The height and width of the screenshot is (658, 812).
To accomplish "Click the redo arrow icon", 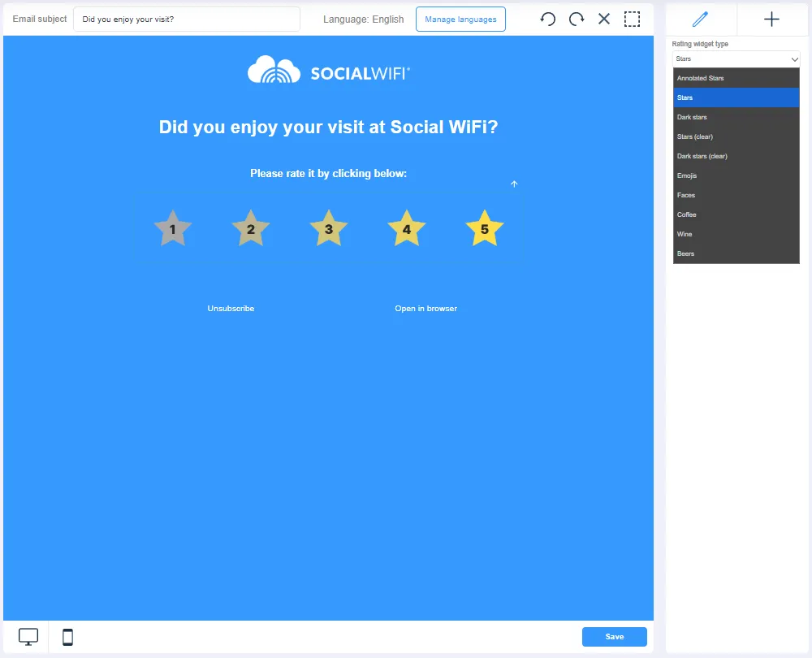I will [x=577, y=19].
